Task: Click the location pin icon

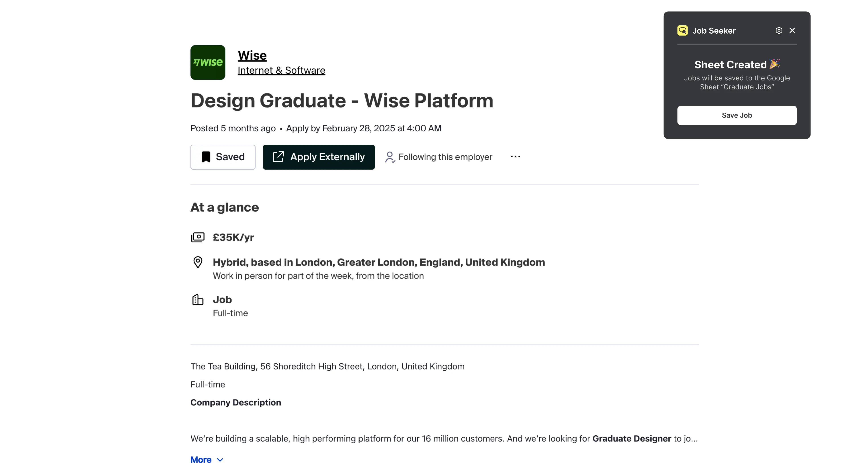Action: click(198, 262)
